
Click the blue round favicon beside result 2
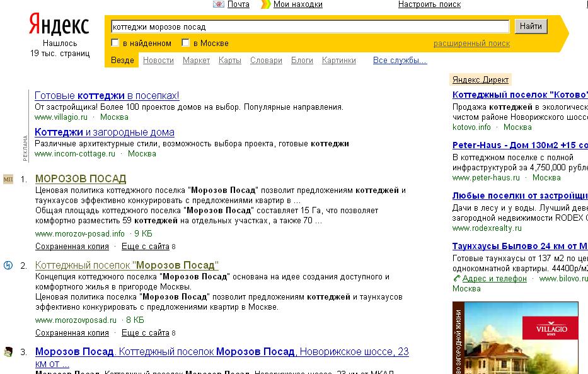tap(8, 266)
